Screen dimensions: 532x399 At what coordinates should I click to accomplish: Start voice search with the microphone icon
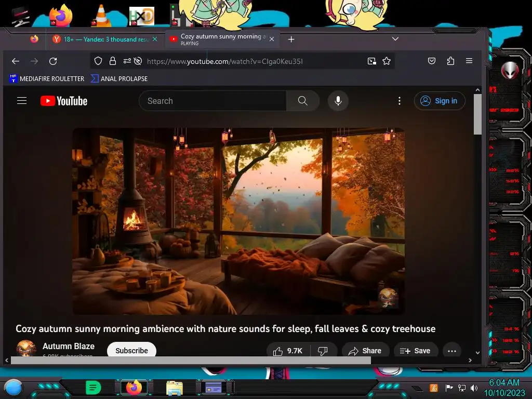click(338, 101)
